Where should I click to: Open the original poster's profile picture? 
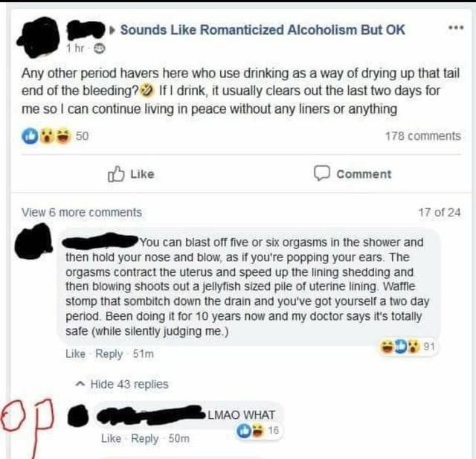click(x=38, y=38)
